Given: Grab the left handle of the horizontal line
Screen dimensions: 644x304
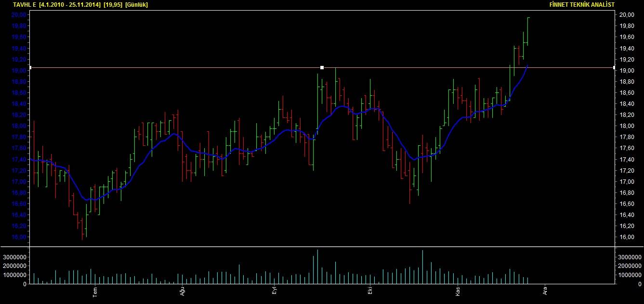Looking at the screenshot, I should click(30, 68).
